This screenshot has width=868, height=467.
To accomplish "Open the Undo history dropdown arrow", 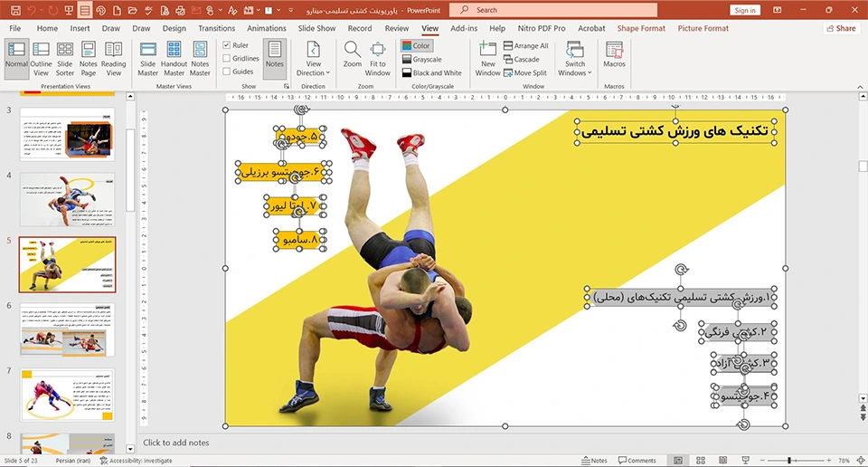I will click(x=41, y=10).
